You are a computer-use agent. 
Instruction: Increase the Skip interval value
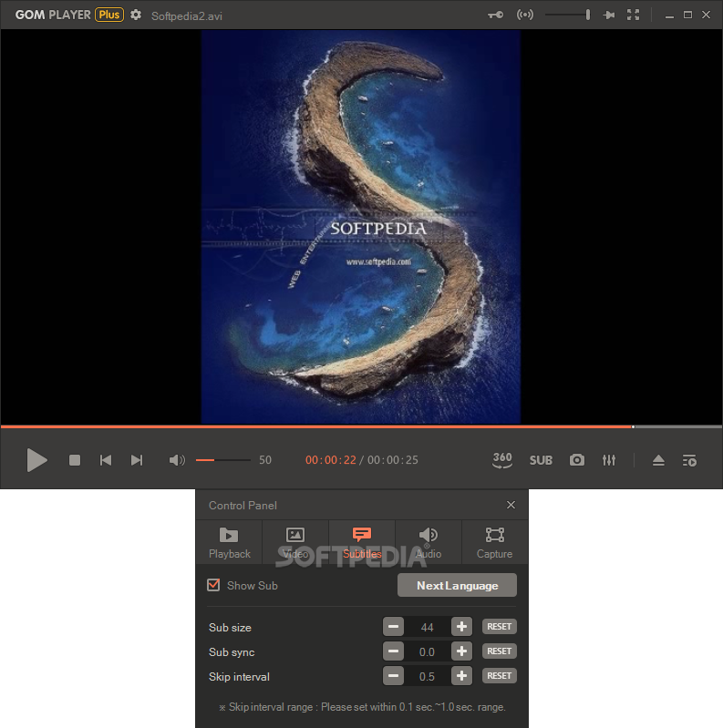point(461,675)
